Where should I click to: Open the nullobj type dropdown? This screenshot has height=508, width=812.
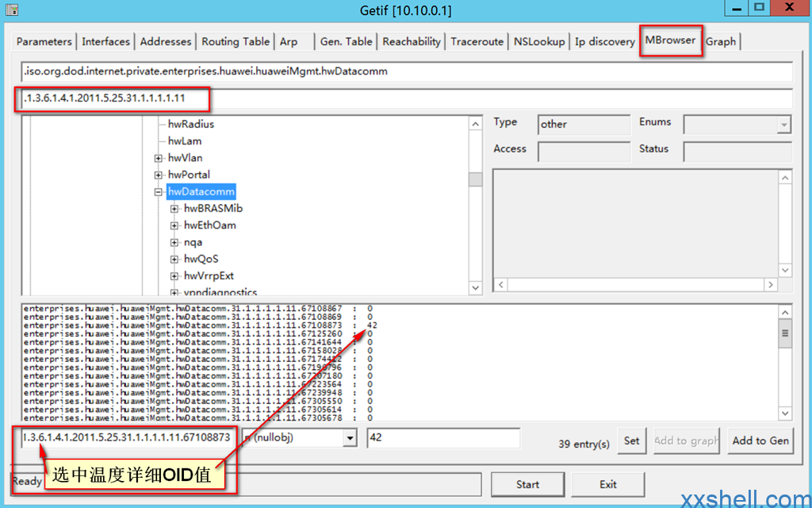[x=350, y=438]
